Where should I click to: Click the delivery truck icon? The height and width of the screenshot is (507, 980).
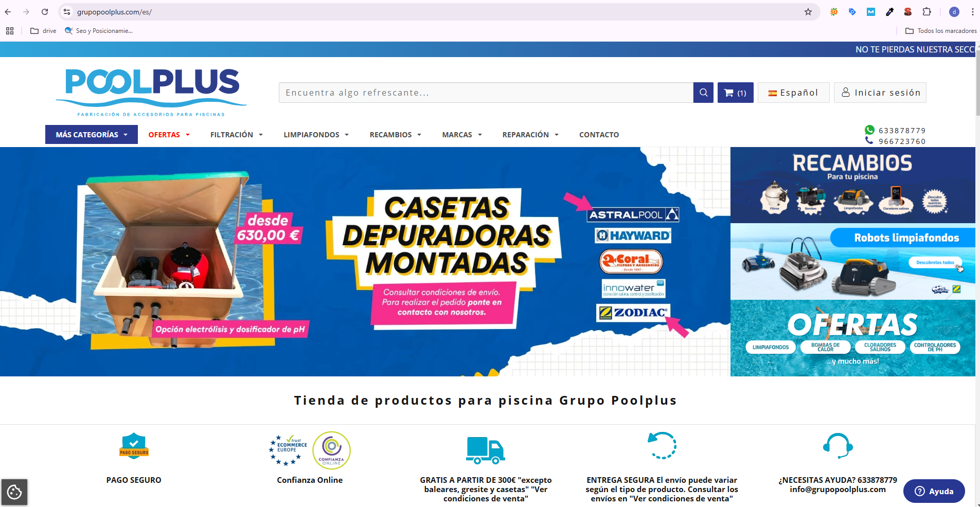tap(486, 450)
